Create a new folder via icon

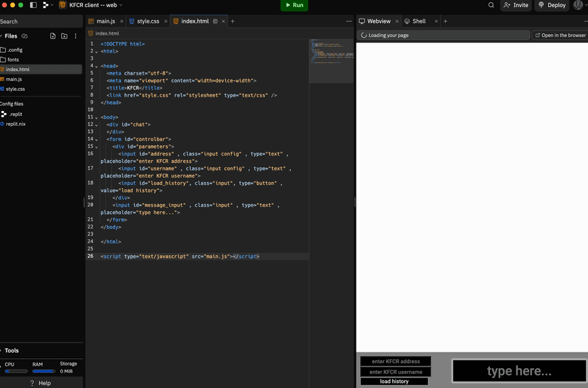(64, 36)
